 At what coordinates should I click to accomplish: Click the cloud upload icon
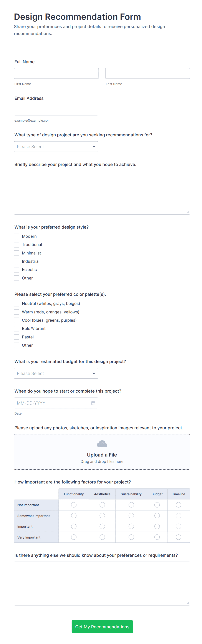[102, 444]
